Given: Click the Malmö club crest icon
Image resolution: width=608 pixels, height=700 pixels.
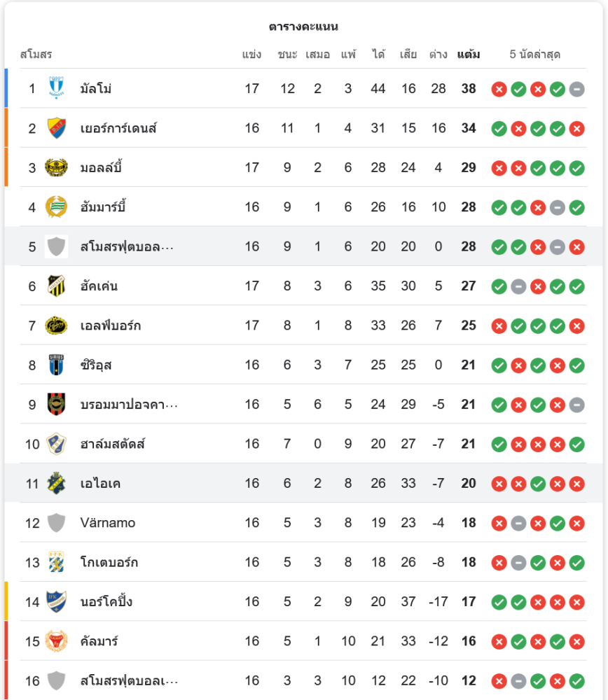Looking at the screenshot, I should [56, 88].
